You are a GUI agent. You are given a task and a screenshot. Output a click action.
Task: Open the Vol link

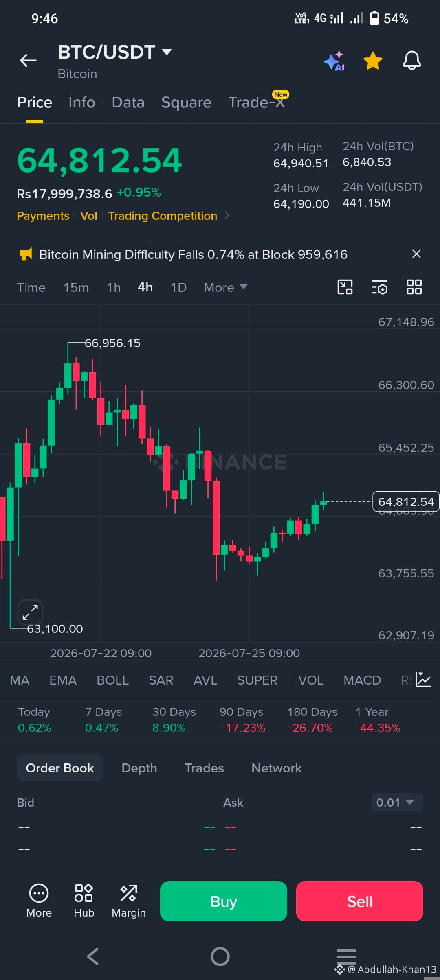[x=89, y=216]
